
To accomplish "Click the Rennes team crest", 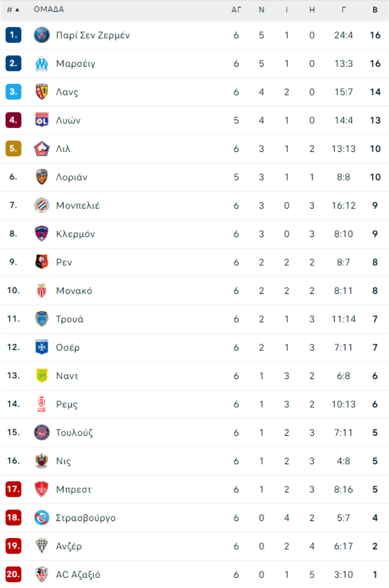I will coord(41,262).
